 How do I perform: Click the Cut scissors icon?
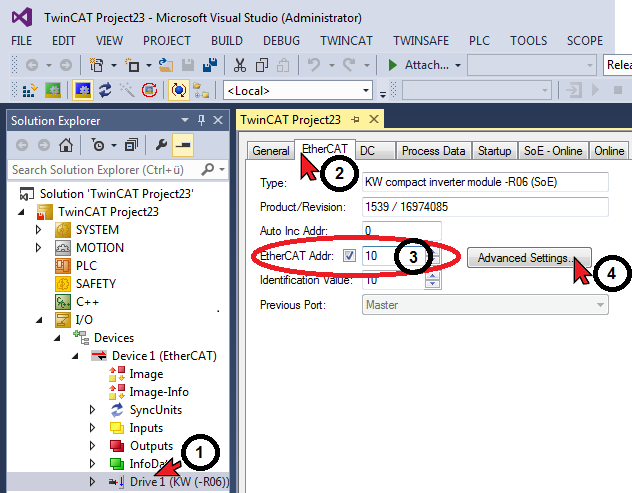point(240,65)
